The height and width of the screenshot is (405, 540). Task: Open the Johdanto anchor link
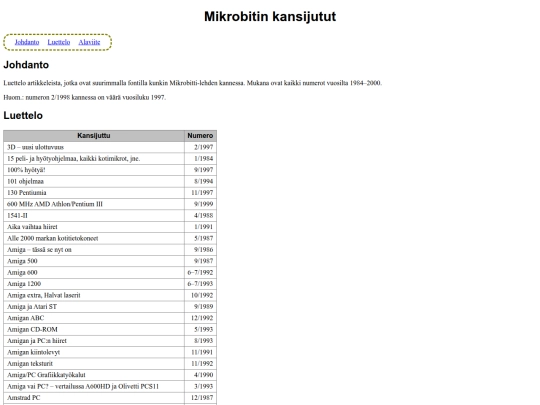click(x=27, y=42)
